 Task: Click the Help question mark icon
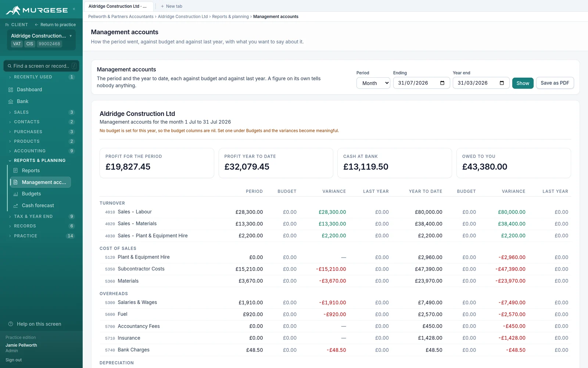(x=11, y=324)
